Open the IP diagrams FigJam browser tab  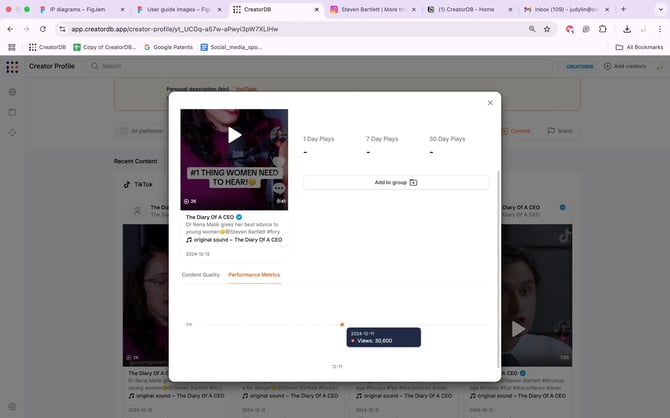81,9
